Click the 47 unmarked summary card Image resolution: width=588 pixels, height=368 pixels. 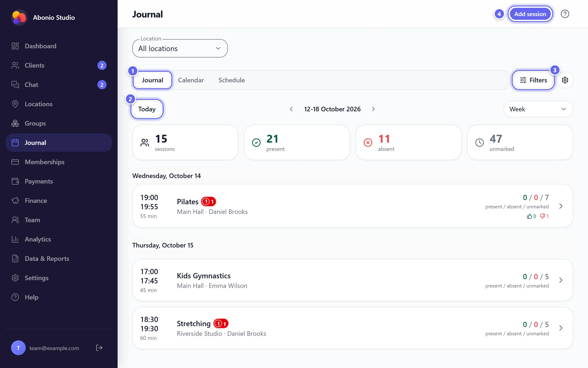click(x=520, y=142)
